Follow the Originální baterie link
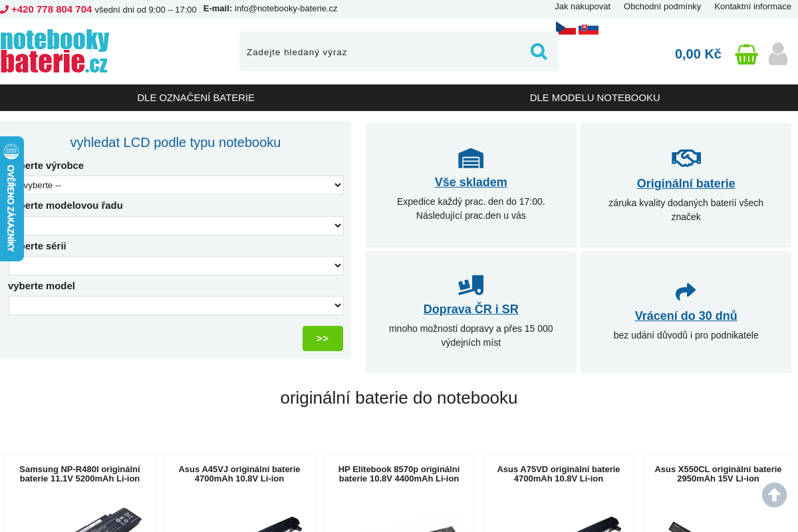Screen dimensions: 798x532 (x=686, y=184)
